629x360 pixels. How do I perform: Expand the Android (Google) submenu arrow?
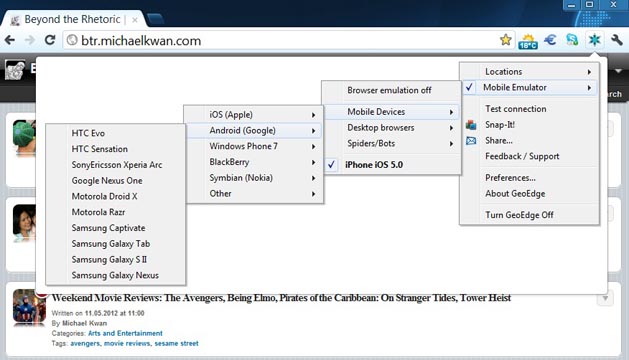pos(313,131)
